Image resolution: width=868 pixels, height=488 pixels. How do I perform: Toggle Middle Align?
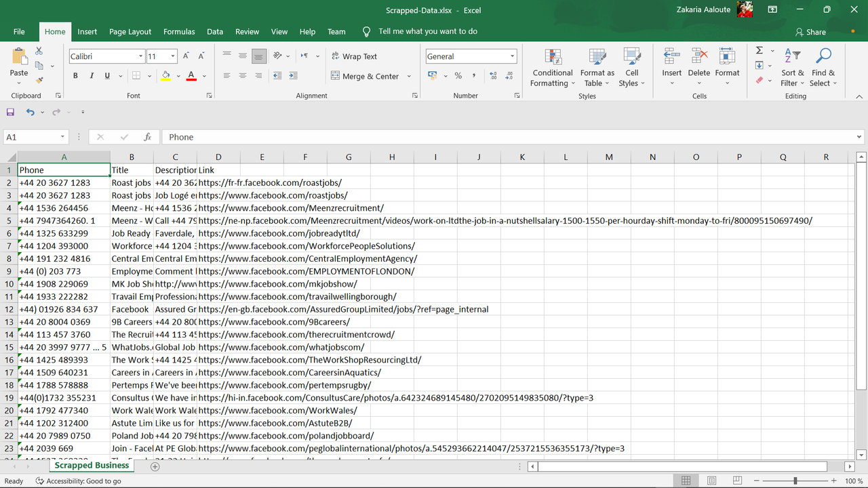point(243,56)
